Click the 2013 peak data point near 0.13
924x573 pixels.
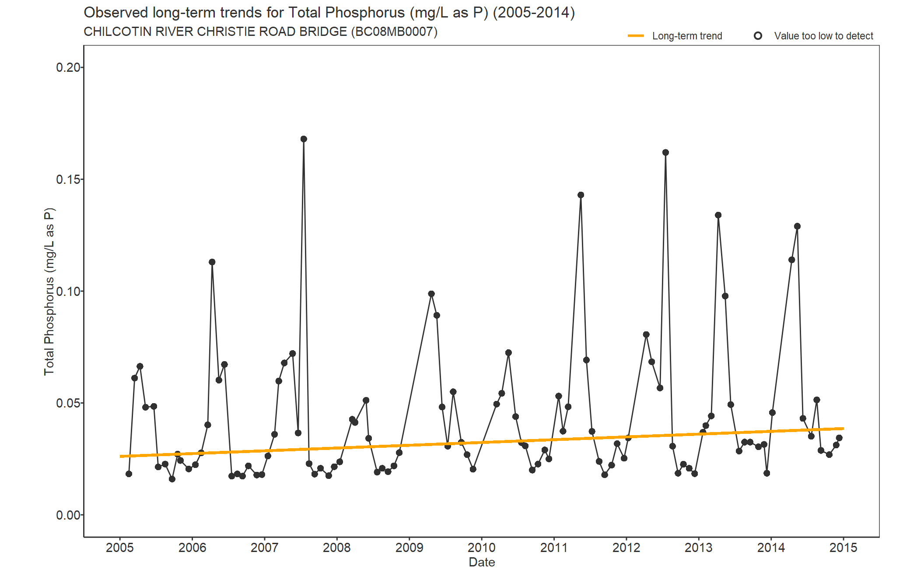pos(718,215)
